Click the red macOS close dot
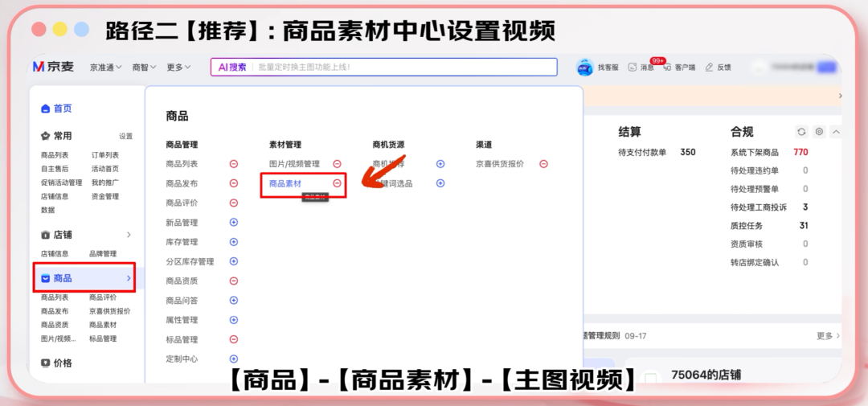The image size is (868, 406). 39,30
